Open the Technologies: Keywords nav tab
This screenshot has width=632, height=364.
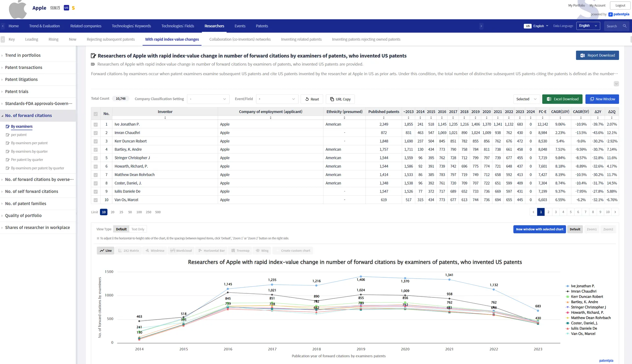pyautogui.click(x=131, y=26)
